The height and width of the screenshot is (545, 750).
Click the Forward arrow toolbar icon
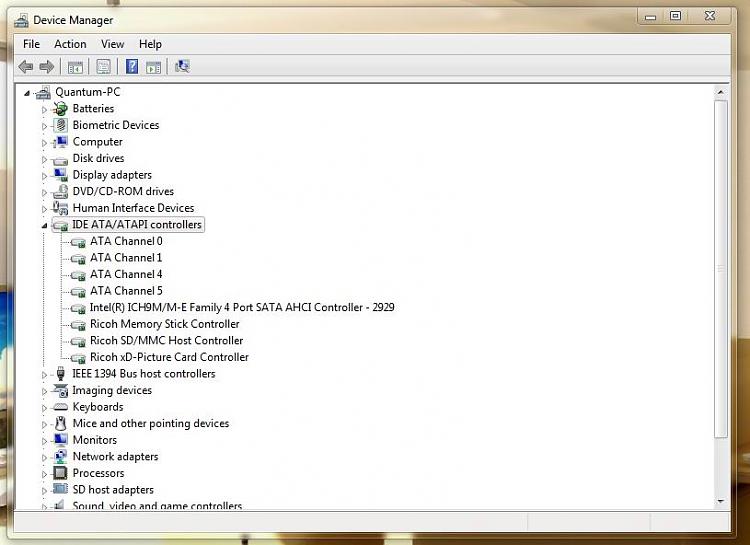(46, 67)
